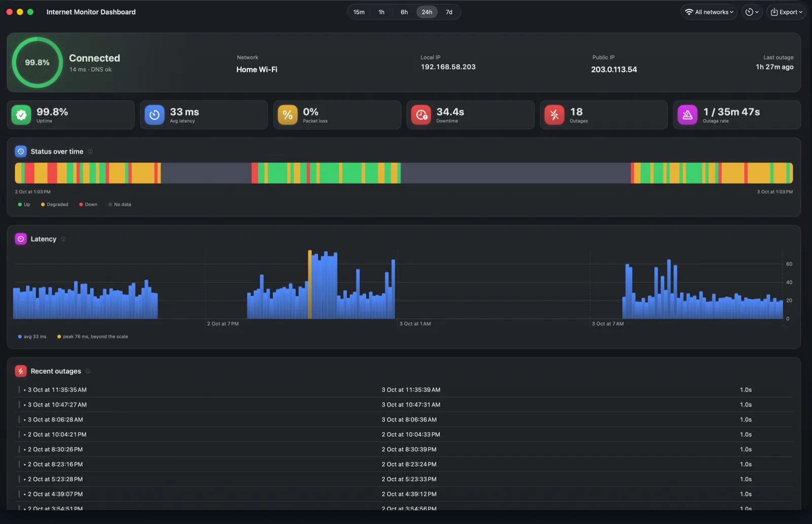Click the yellow Packet loss percent icon
The image size is (812, 524).
pyautogui.click(x=288, y=115)
